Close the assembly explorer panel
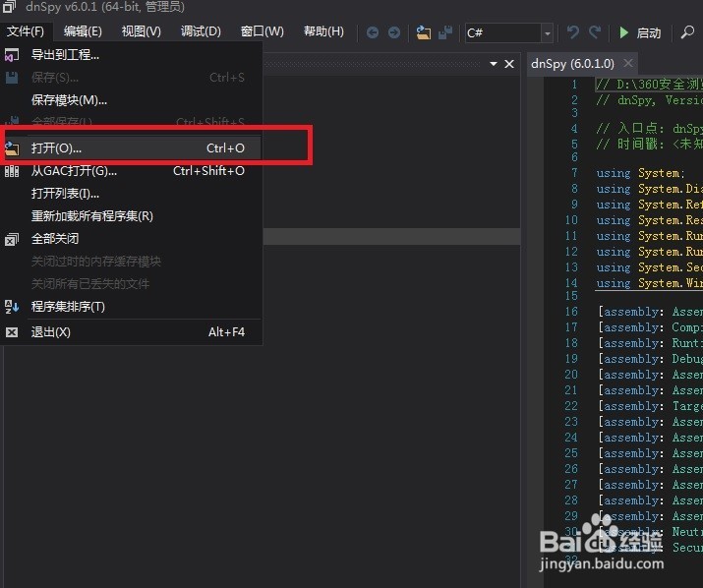703x588 pixels. click(509, 64)
